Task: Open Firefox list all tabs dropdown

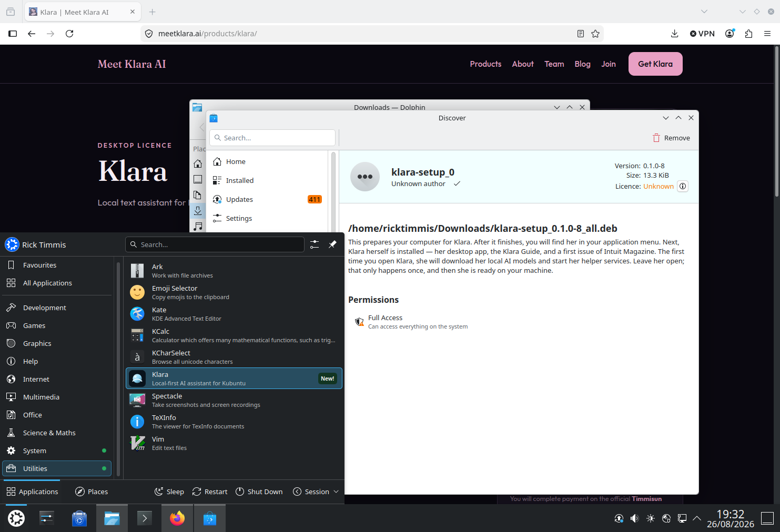Action: click(x=704, y=12)
